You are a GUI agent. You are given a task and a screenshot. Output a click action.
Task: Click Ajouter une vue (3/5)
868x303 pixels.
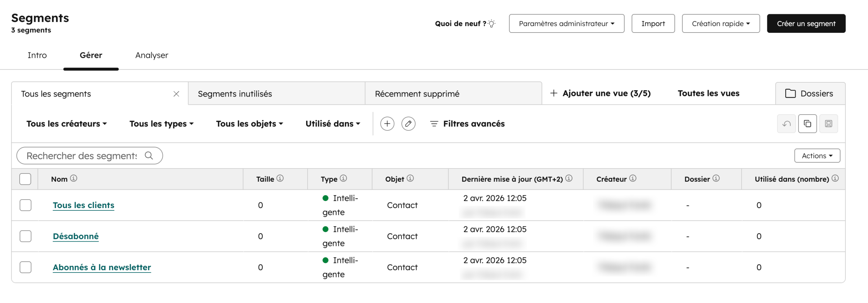600,93
